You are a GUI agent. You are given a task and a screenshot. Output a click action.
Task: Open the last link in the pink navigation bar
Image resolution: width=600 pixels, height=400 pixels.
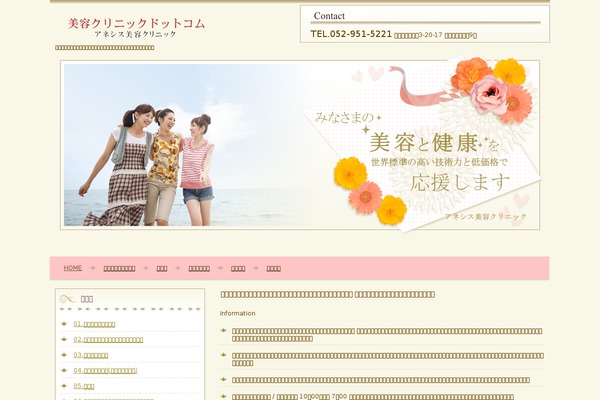coord(274,269)
